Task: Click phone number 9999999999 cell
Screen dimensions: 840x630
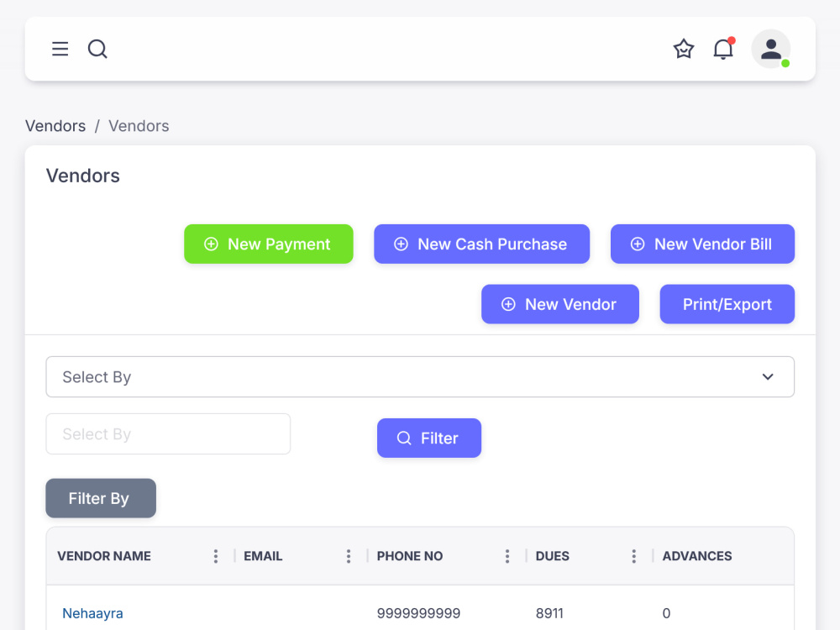Action: tap(418, 613)
